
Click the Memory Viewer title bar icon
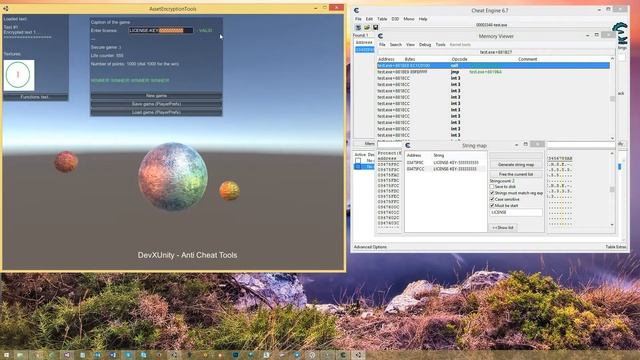[380, 36]
